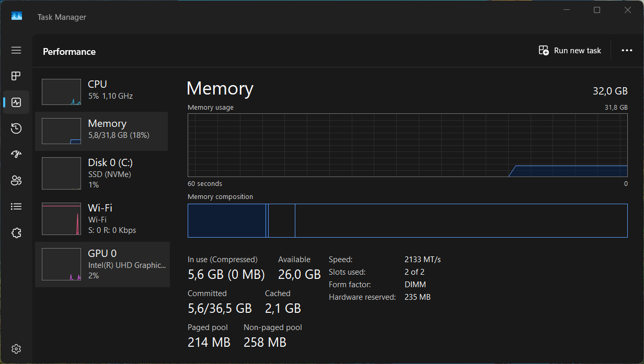Open the hamburger navigation menu
Image resolution: width=644 pixels, height=364 pixels.
(x=16, y=50)
